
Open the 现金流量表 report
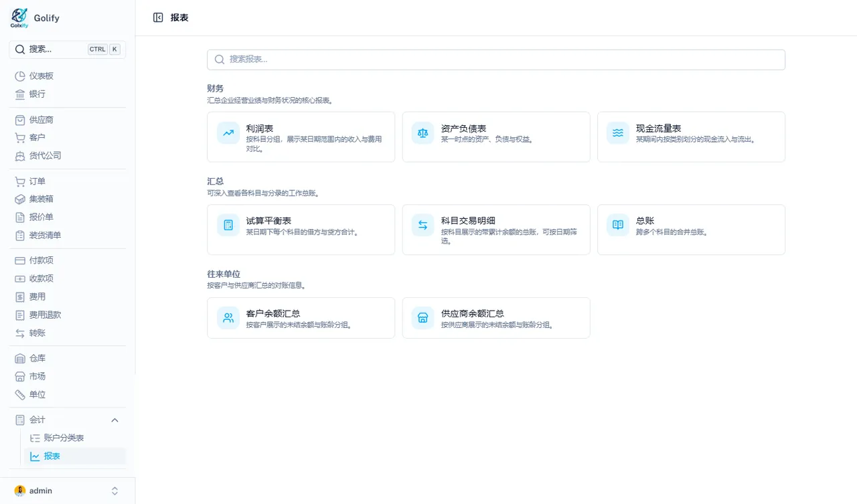691,137
